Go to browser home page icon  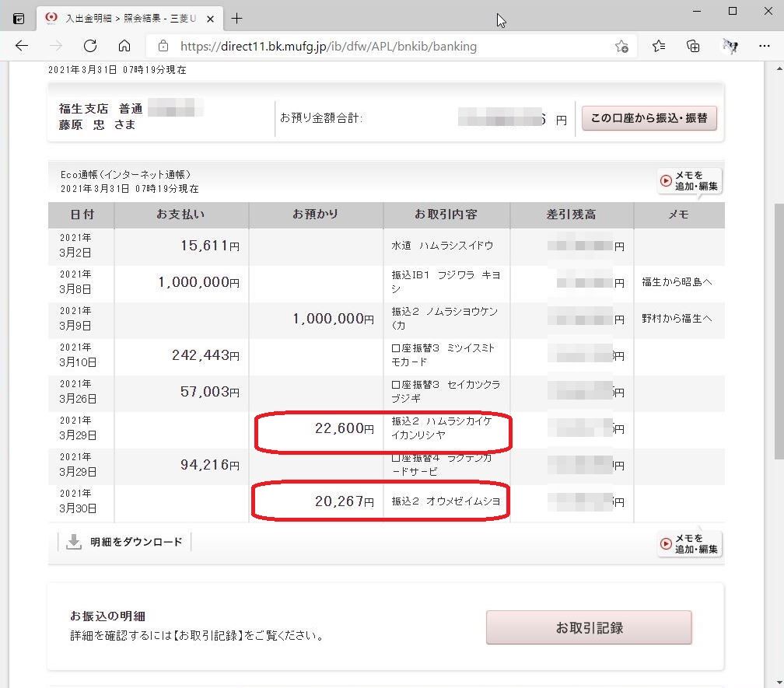[x=124, y=46]
